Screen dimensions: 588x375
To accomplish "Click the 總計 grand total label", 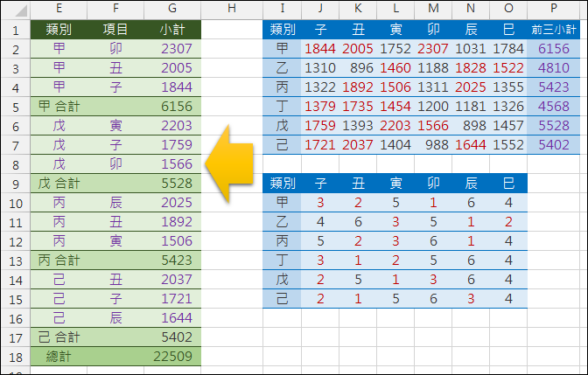I will tap(59, 357).
